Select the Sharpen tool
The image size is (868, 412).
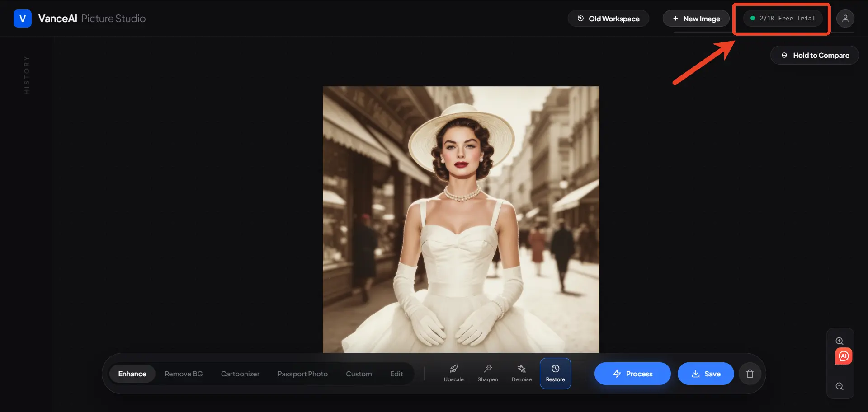[487, 373]
